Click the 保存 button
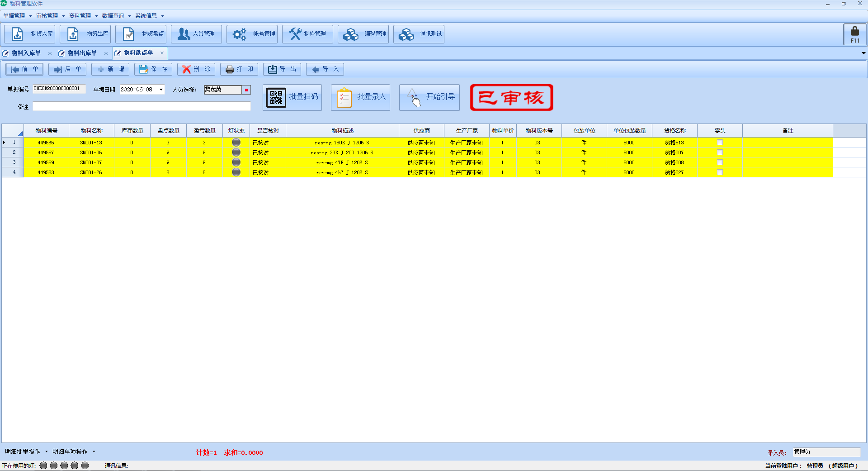Screen dimensions: 868x471 pos(153,69)
